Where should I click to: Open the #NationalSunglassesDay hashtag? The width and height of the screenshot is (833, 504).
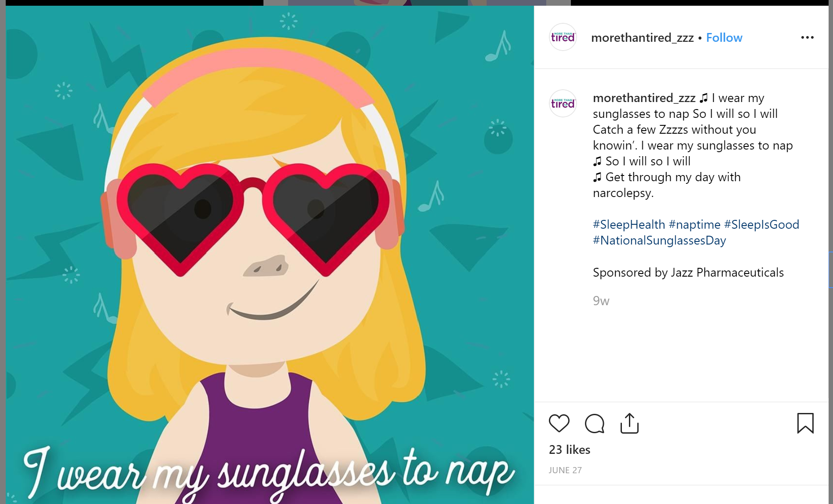pos(659,241)
